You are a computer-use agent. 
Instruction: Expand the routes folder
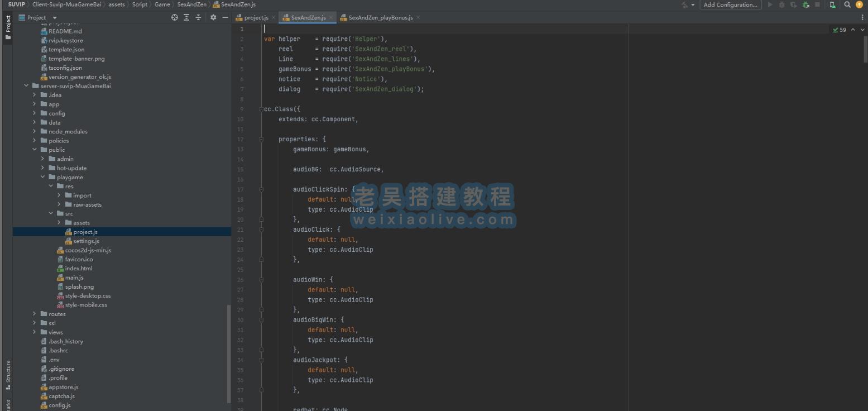[35, 314]
